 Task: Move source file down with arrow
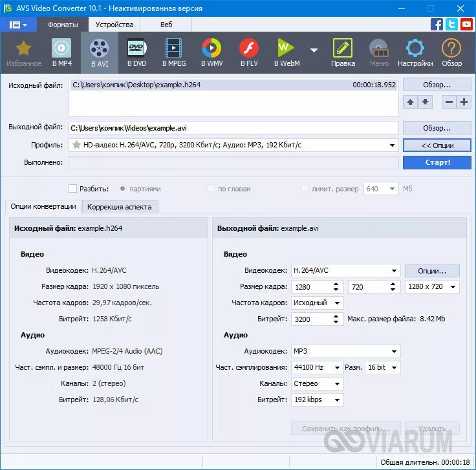click(425, 102)
